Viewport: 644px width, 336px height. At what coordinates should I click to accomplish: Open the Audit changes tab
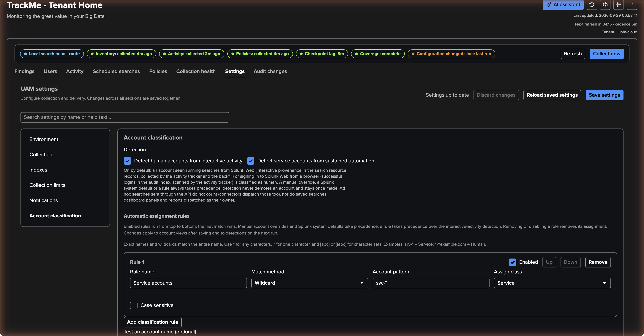pyautogui.click(x=270, y=72)
